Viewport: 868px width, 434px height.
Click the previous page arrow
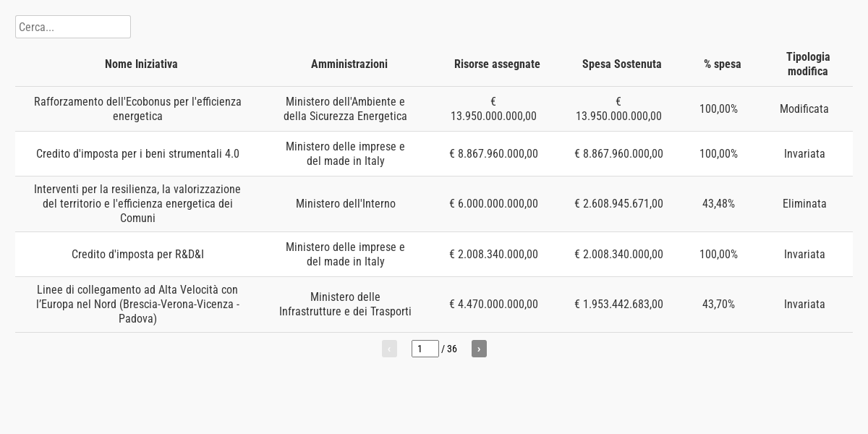(x=389, y=349)
